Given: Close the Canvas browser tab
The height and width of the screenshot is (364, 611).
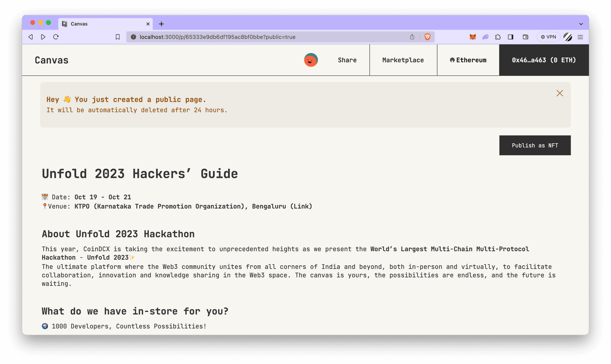Looking at the screenshot, I should coord(148,24).
